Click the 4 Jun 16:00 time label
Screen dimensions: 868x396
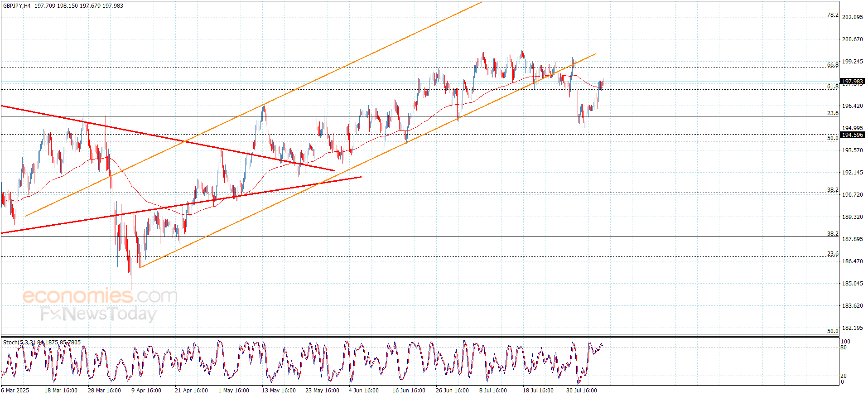pos(364,391)
